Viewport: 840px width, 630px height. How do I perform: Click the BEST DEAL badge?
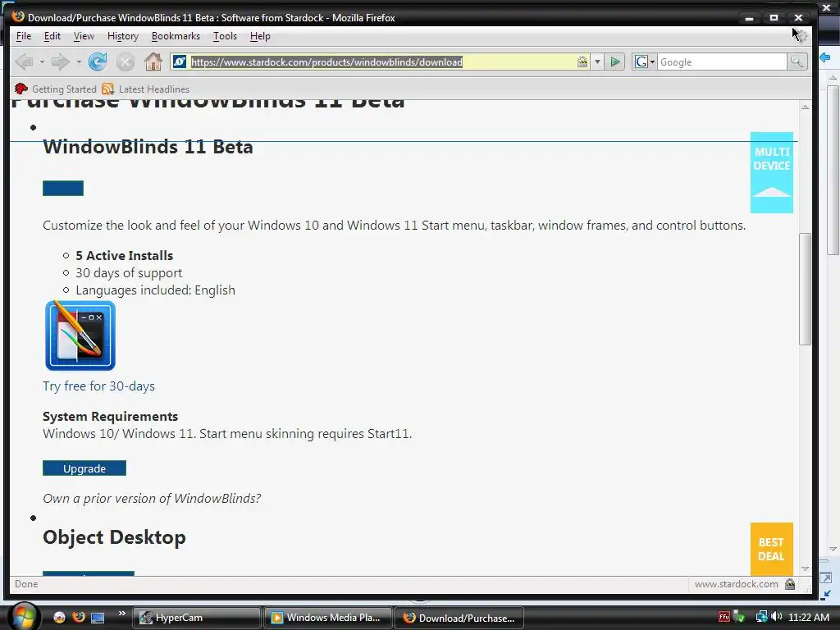tap(771, 549)
